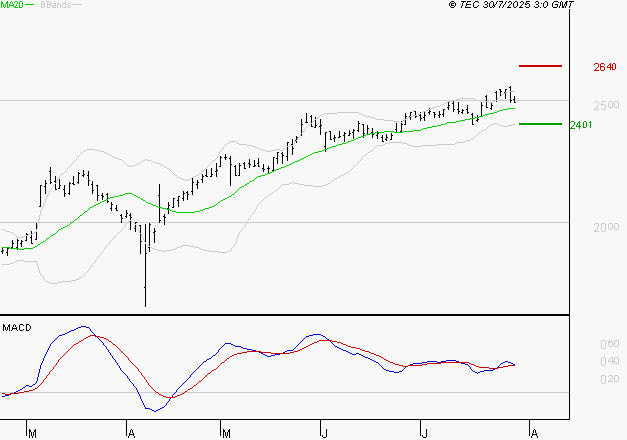Click the 040 MACD axis label
Screen dimensions: 627x440
[x=610, y=361]
